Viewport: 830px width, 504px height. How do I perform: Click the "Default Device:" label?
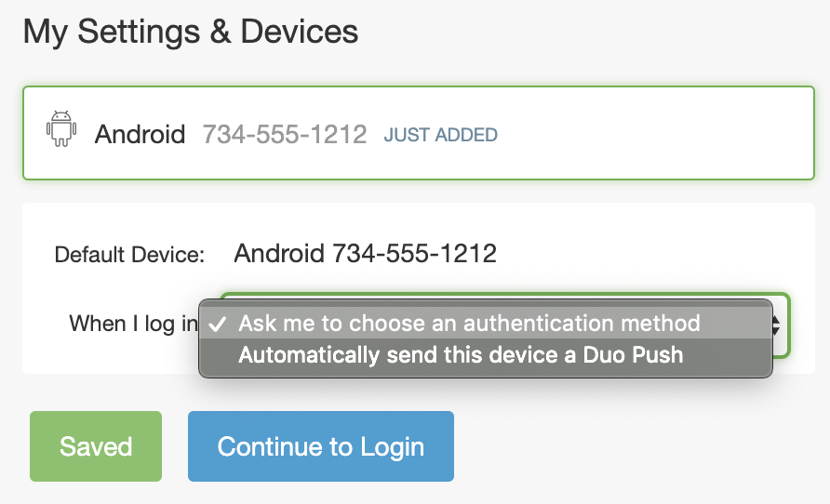[129, 255]
